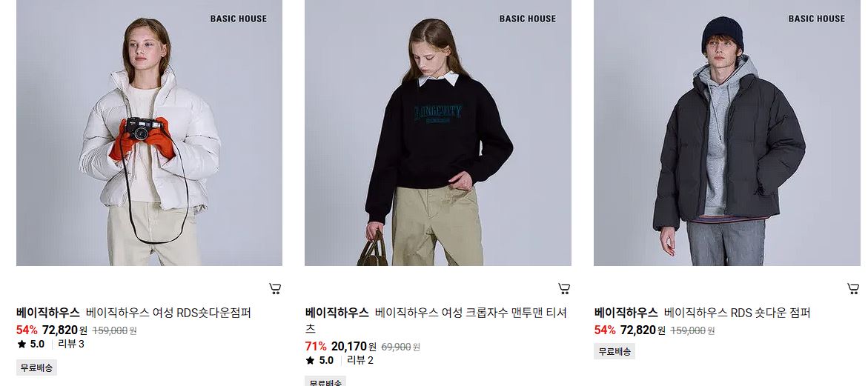The image size is (868, 386).
Task: Click 베이직하우스 brand name of first product
Action: click(x=48, y=313)
